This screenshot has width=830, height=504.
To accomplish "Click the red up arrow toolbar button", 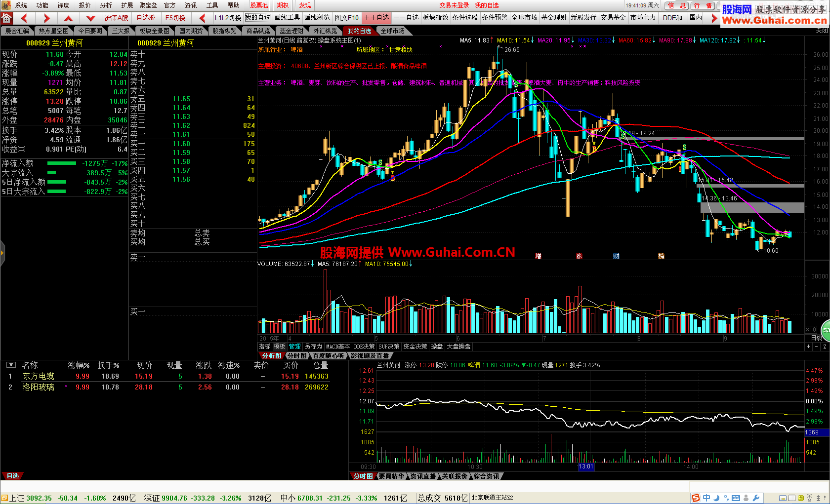I will pyautogui.click(x=69, y=18).
